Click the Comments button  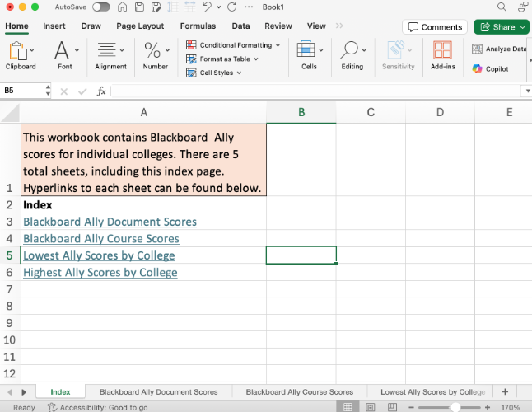[x=435, y=27]
